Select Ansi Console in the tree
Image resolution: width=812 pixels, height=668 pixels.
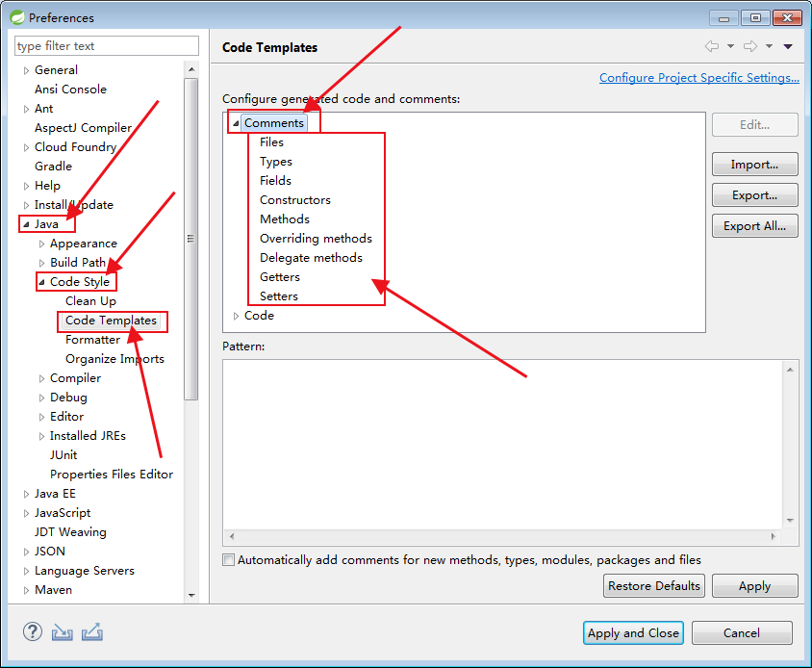click(x=70, y=90)
